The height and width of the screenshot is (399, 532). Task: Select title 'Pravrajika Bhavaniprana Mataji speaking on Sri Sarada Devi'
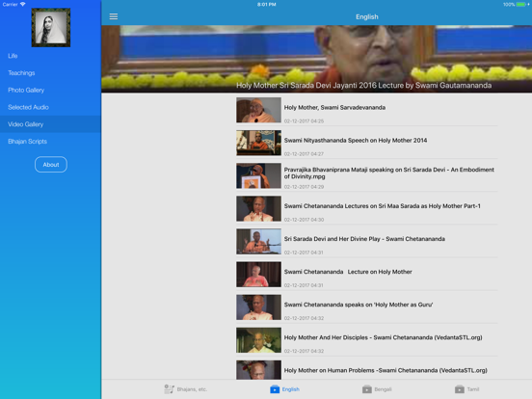pyautogui.click(x=388, y=173)
